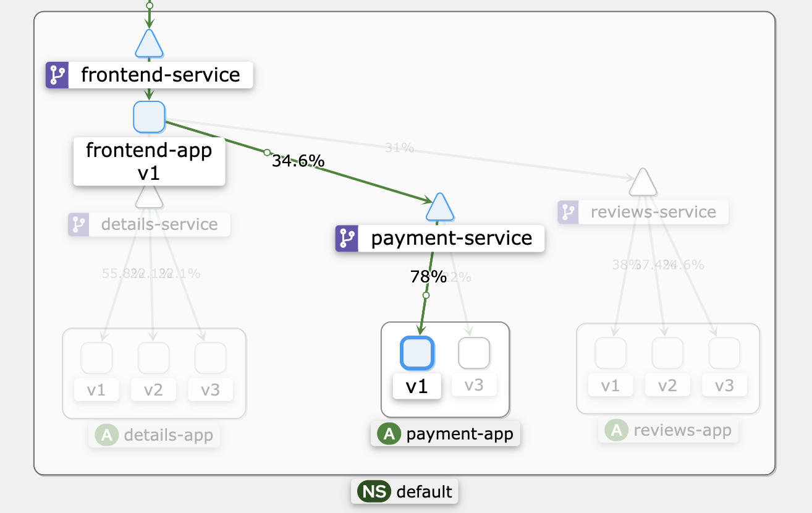Click the frontend-service triangle node
This screenshot has width=812, height=513.
coord(149,44)
